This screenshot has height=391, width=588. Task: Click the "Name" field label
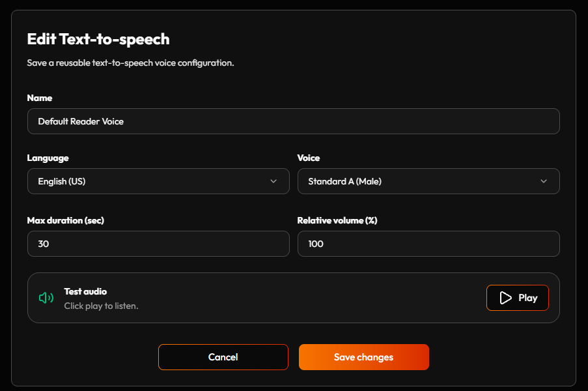[40, 98]
